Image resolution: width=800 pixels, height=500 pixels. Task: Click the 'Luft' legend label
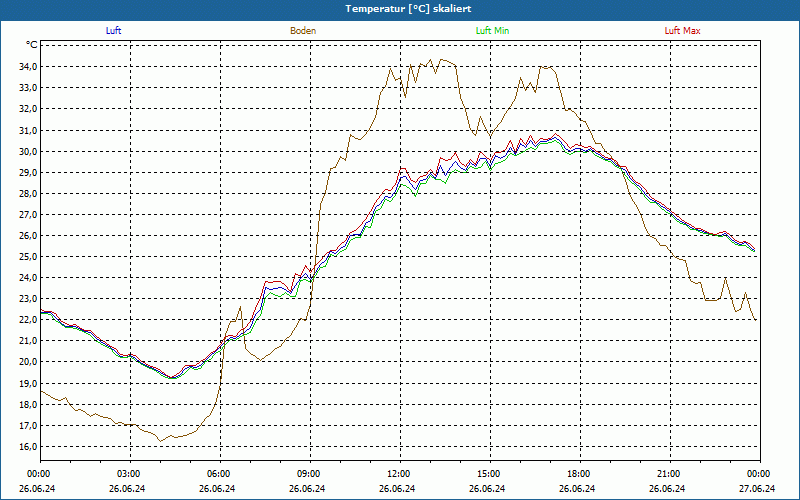[113, 31]
